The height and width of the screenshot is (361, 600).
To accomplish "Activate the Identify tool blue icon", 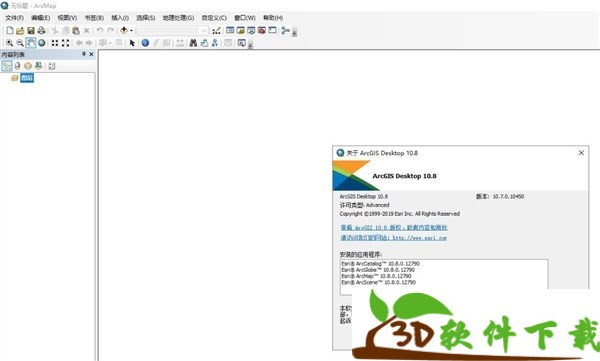I will click(x=145, y=43).
